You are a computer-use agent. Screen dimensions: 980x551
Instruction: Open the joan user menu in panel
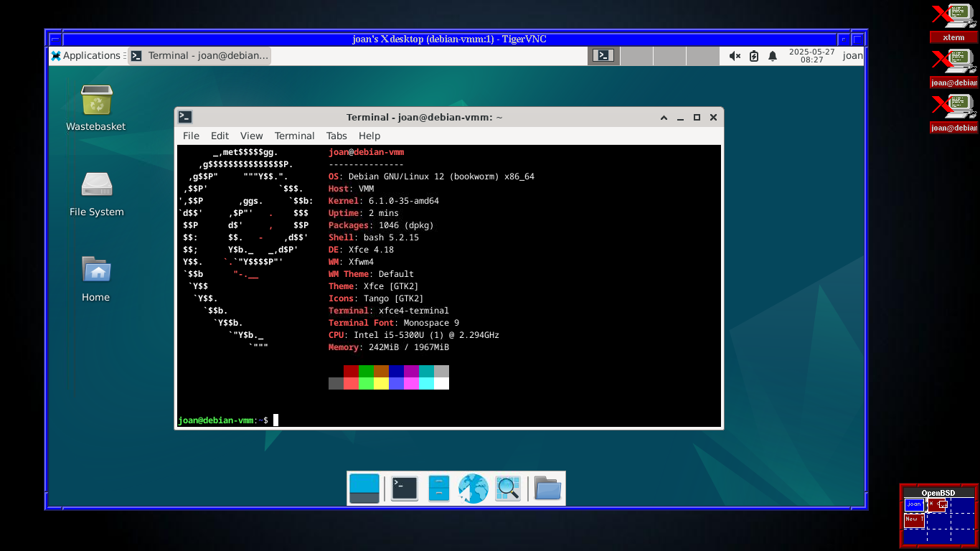[x=852, y=56]
